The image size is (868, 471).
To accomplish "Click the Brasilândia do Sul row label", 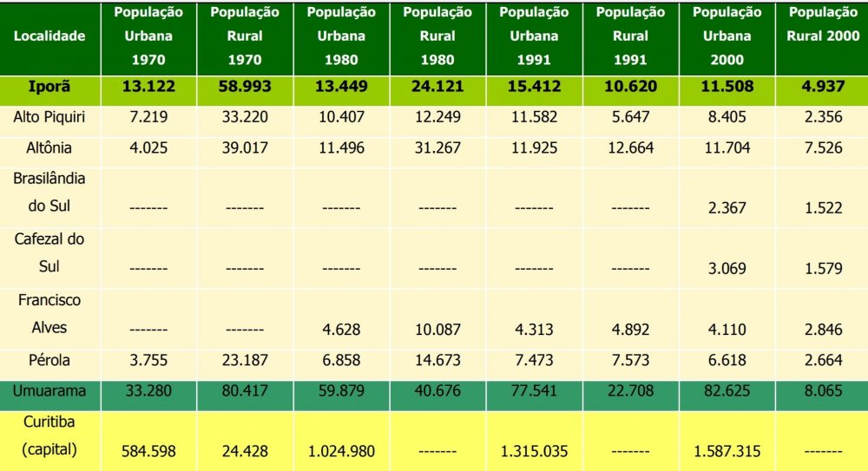I will [49, 193].
